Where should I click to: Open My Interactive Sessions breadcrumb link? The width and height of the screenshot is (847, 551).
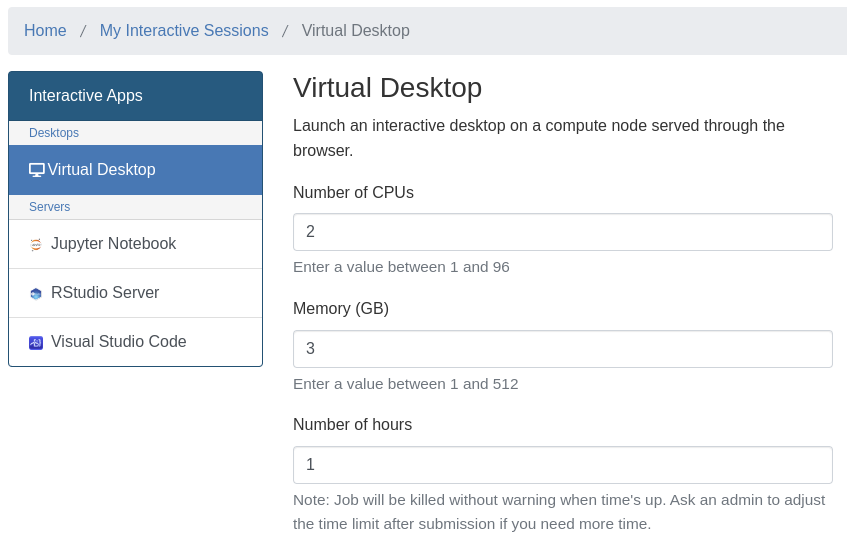(184, 31)
